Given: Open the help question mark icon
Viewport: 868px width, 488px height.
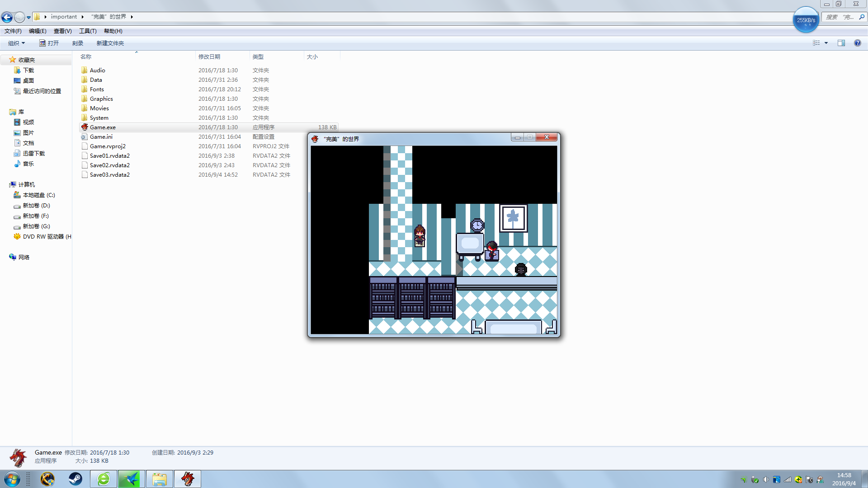Looking at the screenshot, I should (857, 43).
